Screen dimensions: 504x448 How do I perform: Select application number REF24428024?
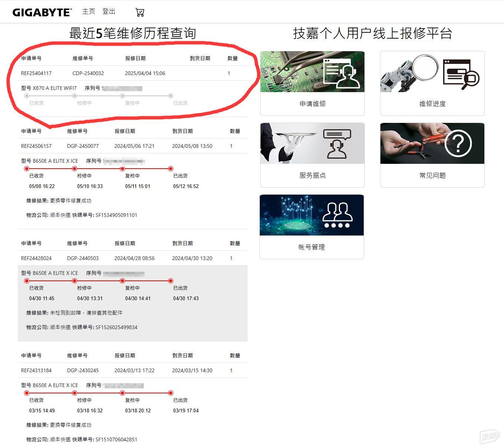tap(36, 258)
